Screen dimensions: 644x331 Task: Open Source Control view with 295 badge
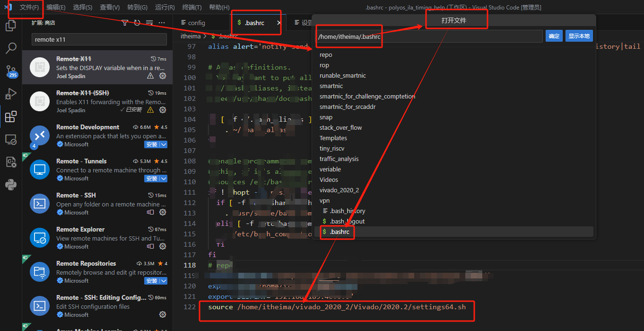click(x=10, y=71)
